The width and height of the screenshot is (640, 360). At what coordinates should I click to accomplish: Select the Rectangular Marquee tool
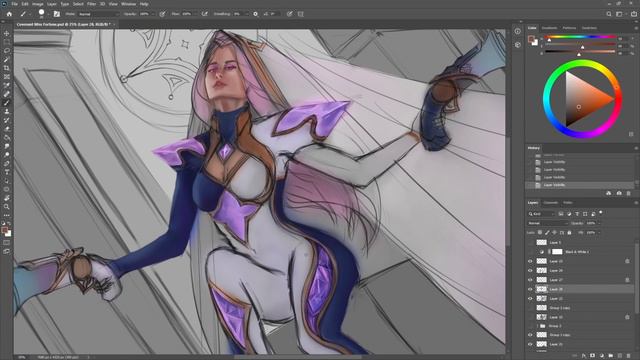coord(7,42)
